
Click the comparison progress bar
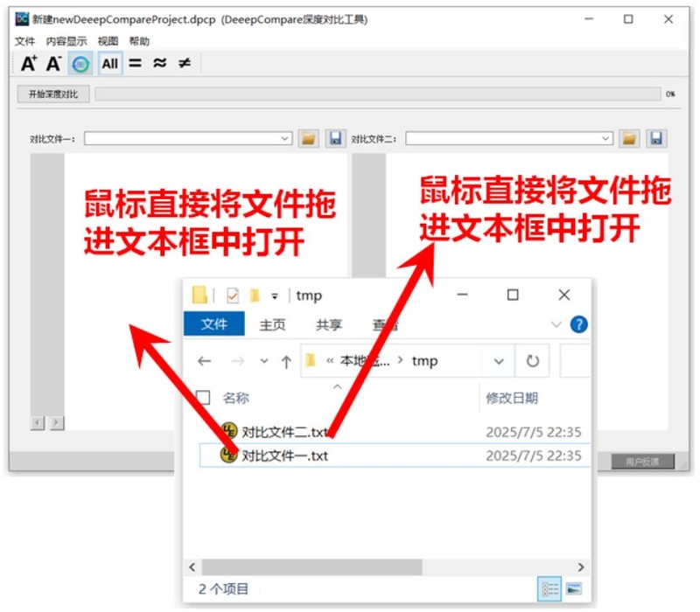(378, 94)
